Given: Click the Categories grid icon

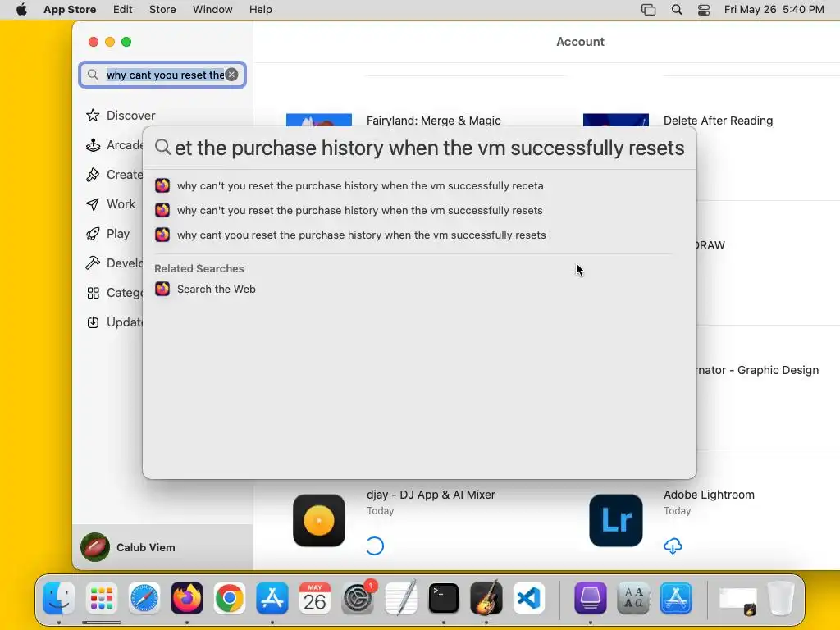Looking at the screenshot, I should point(93,293).
